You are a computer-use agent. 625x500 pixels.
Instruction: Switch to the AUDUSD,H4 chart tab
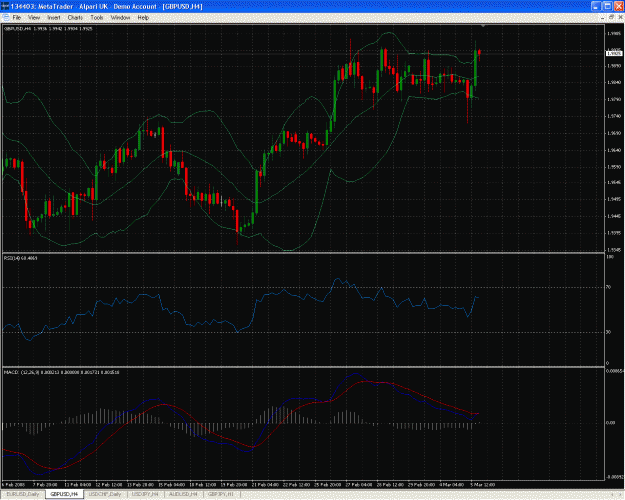183,494
